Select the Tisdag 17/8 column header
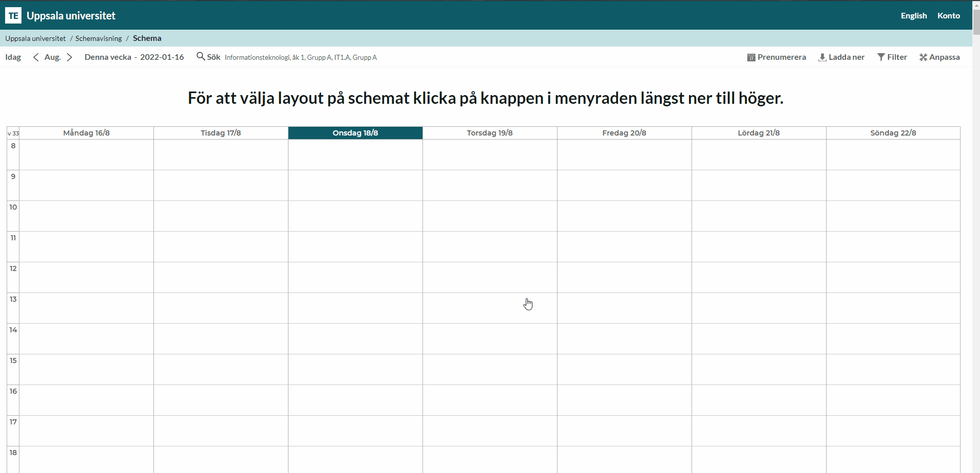The height and width of the screenshot is (473, 980). coord(221,133)
